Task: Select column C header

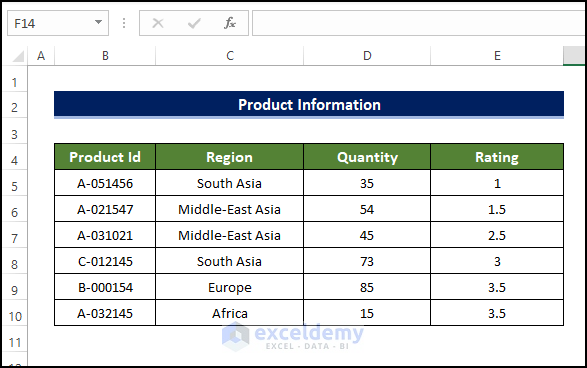Action: (x=229, y=56)
